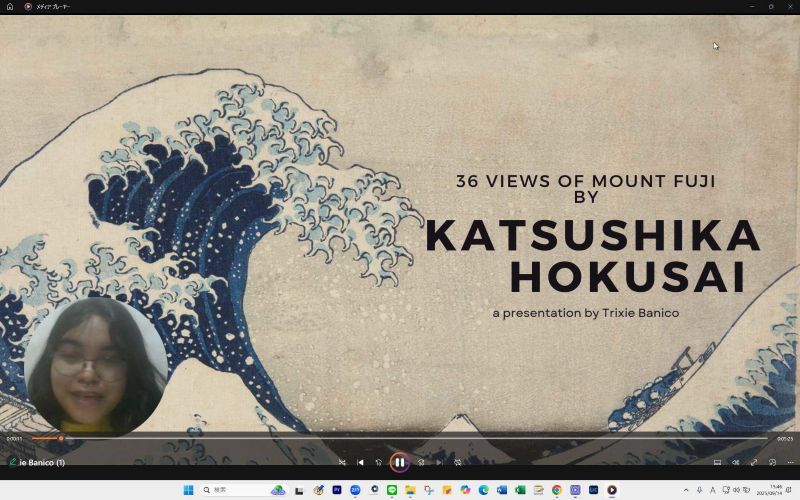Image resolution: width=800 pixels, height=500 pixels.
Task: Expand the hidden system tray icons
Action: tap(686, 490)
